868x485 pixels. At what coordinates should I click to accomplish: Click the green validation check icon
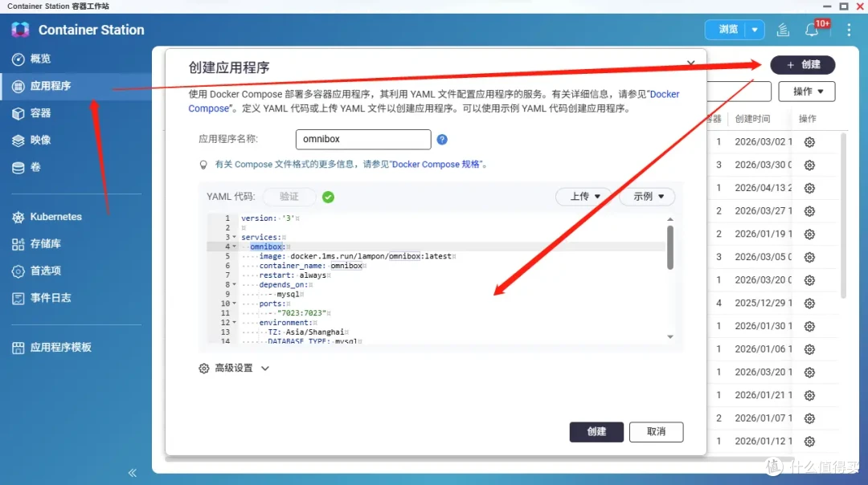[328, 197]
